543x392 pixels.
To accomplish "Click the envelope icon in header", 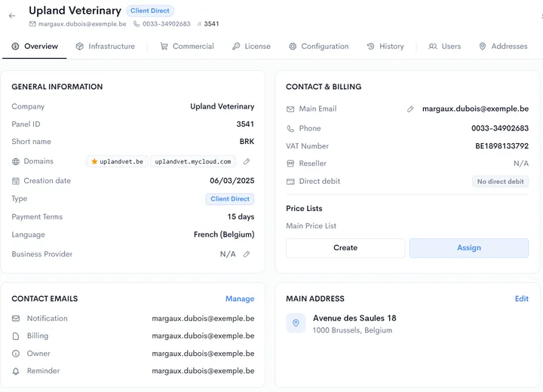I will 32,24.
